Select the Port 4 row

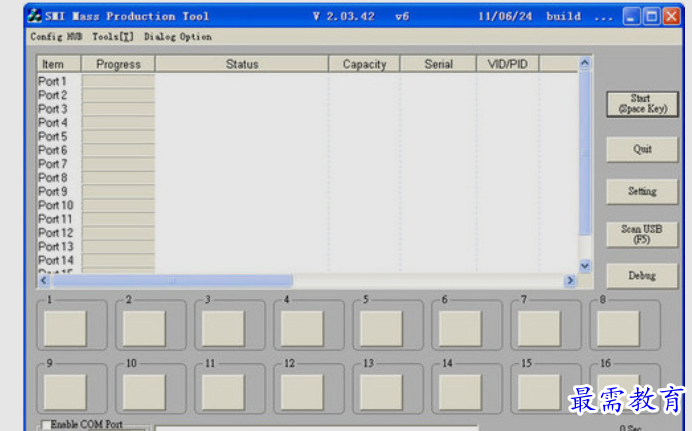coord(308,123)
